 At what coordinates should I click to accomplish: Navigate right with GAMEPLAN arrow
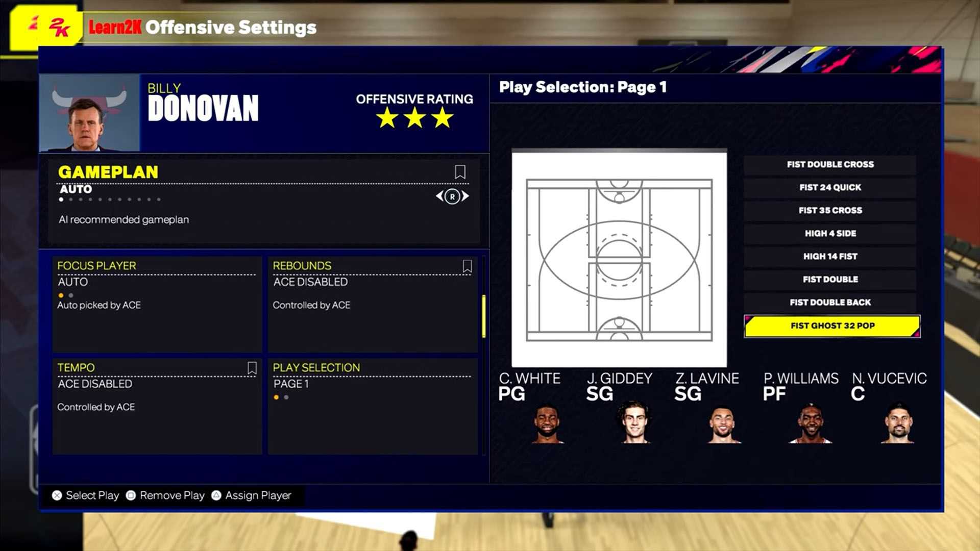tap(467, 196)
